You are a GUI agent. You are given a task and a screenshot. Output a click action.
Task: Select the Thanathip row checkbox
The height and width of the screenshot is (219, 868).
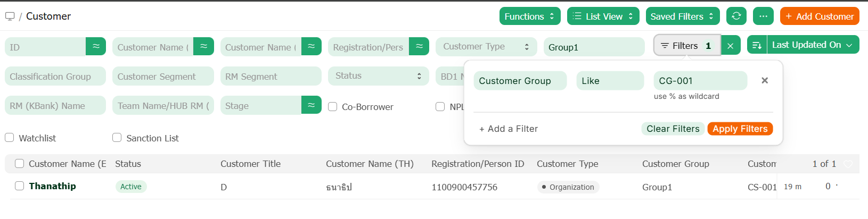pos(20,186)
